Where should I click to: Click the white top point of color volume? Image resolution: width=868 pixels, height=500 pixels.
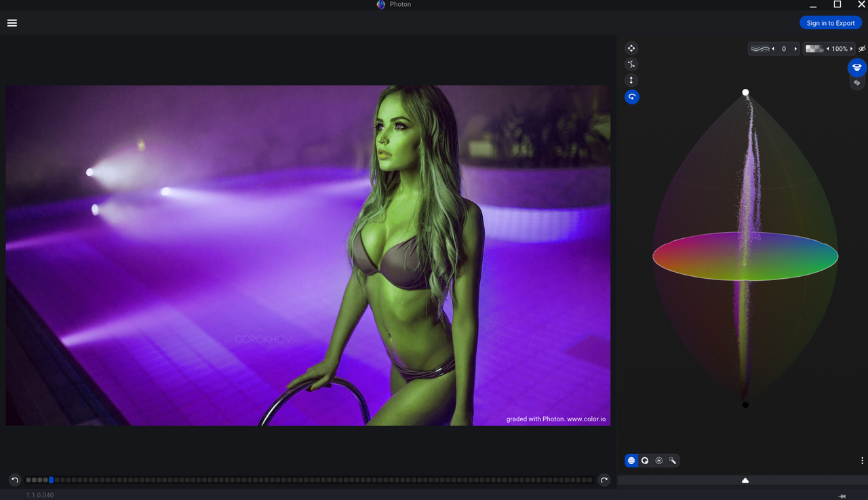pyautogui.click(x=745, y=92)
